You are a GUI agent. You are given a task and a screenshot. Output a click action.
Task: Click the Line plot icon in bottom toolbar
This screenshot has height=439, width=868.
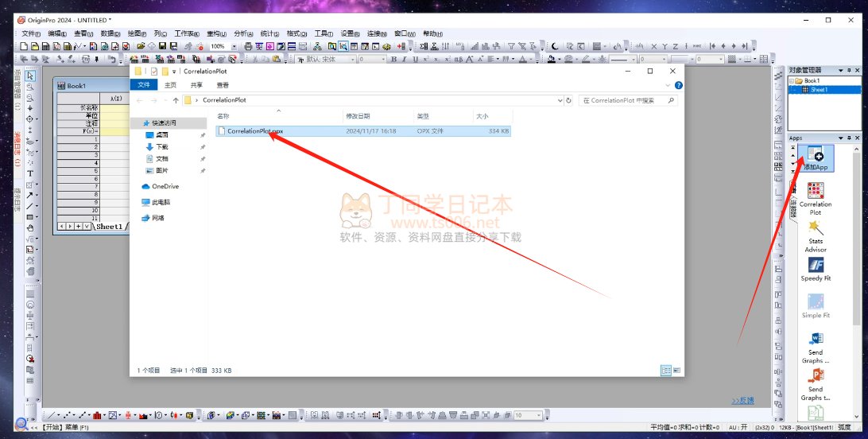[x=51, y=415]
